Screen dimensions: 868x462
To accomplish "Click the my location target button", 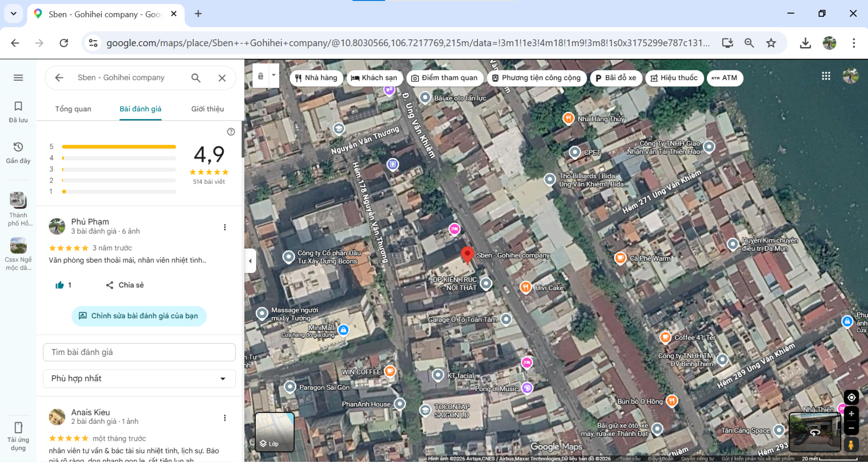I will [x=851, y=398].
